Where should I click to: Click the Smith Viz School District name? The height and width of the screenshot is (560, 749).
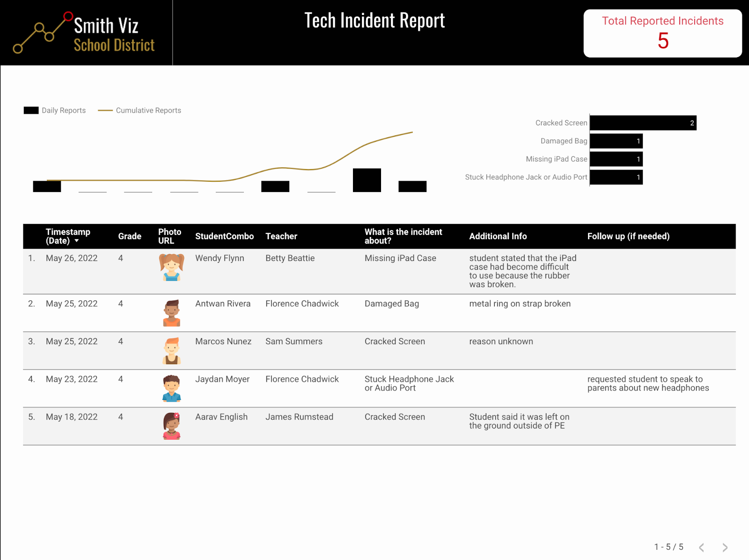point(114,35)
